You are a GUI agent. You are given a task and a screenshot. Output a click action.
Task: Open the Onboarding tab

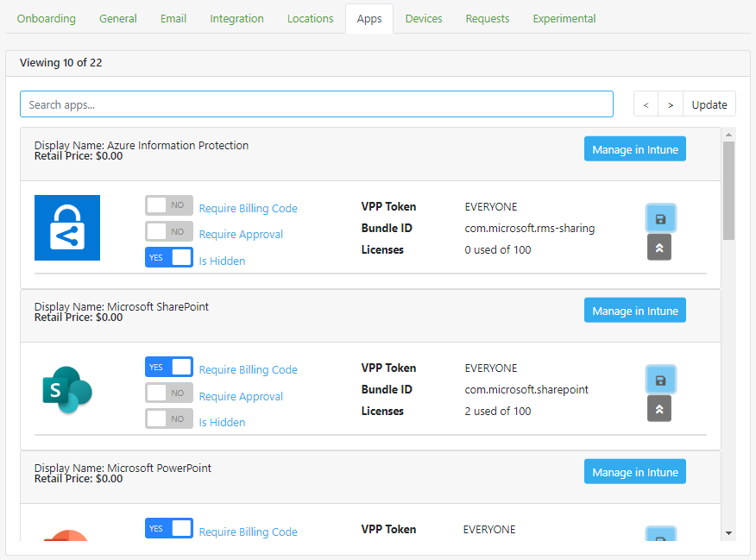tap(47, 19)
